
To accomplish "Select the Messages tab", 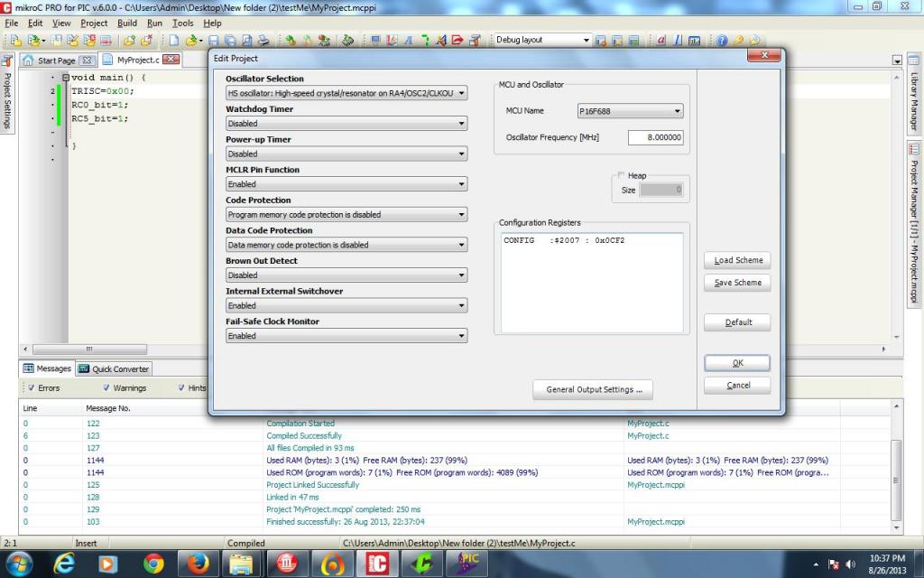I will point(47,368).
